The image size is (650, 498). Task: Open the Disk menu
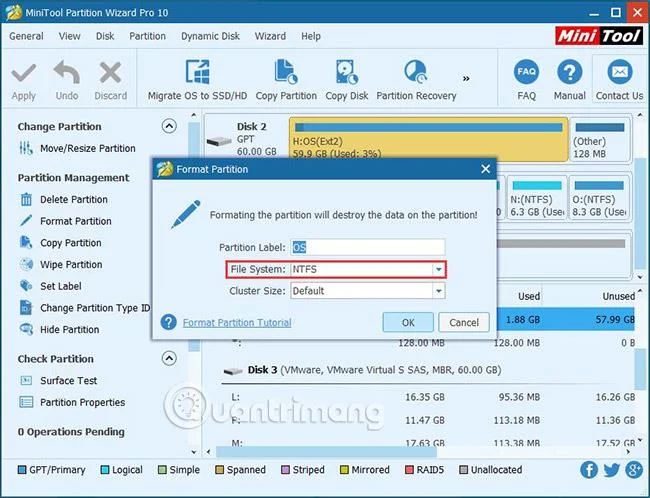pyautogui.click(x=105, y=36)
